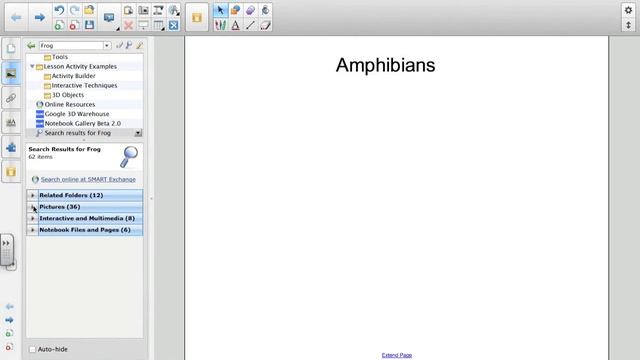The height and width of the screenshot is (360, 640).
Task: Open the search field history dropdown
Action: 107,46
